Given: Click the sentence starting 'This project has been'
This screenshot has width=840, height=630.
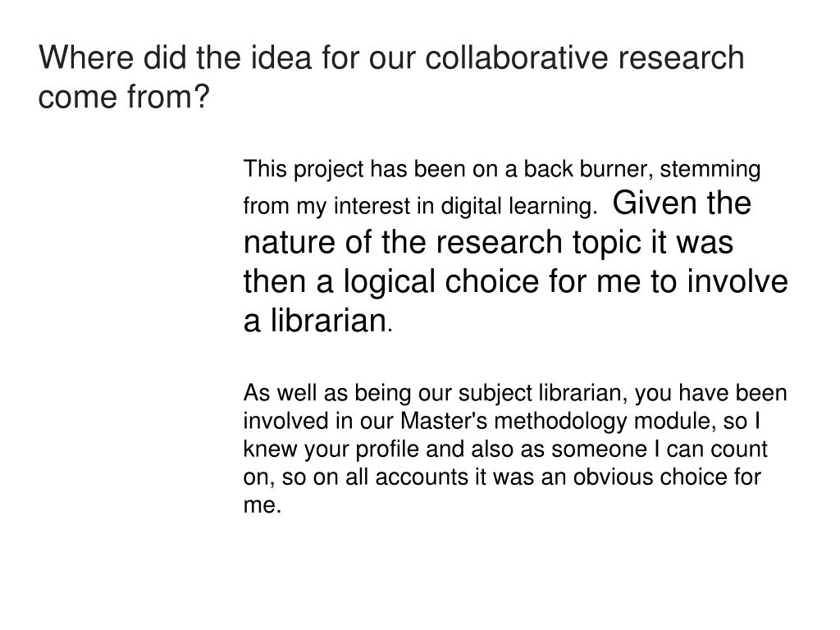Looking at the screenshot, I should point(502,188).
